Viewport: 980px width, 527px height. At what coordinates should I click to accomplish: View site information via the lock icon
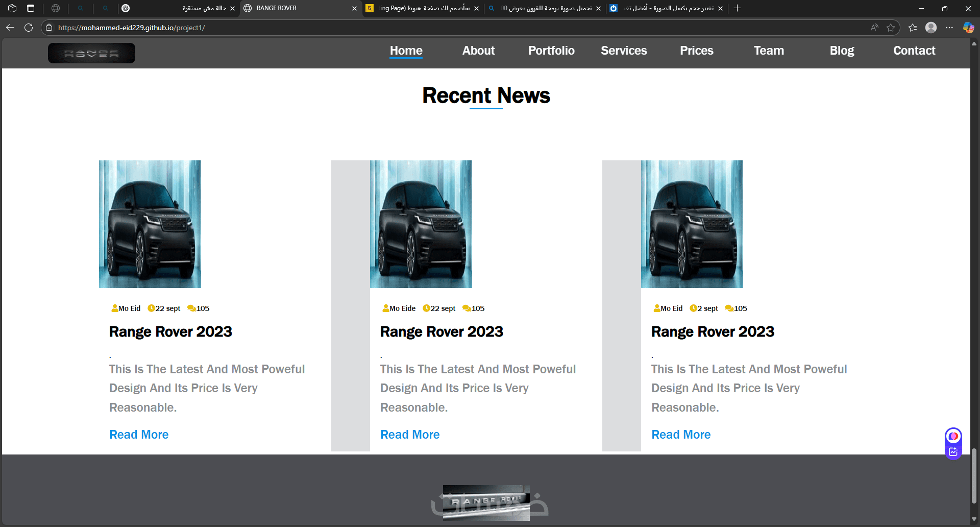tap(49, 28)
